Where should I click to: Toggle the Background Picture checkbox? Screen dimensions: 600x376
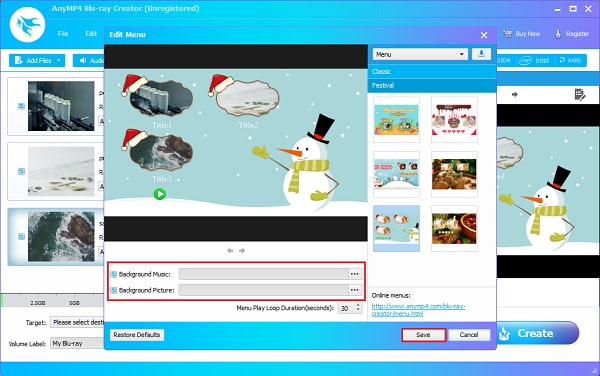pos(114,290)
